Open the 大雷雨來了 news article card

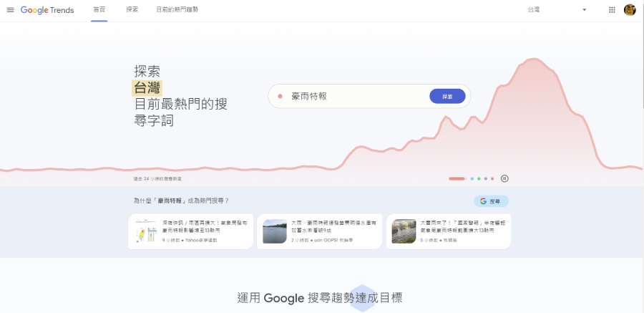pyautogui.click(x=449, y=231)
